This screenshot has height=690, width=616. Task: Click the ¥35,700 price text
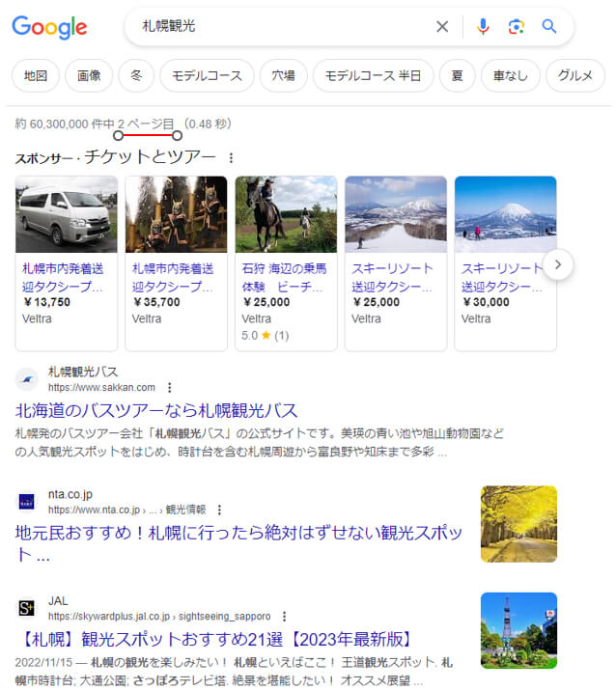[x=156, y=302]
